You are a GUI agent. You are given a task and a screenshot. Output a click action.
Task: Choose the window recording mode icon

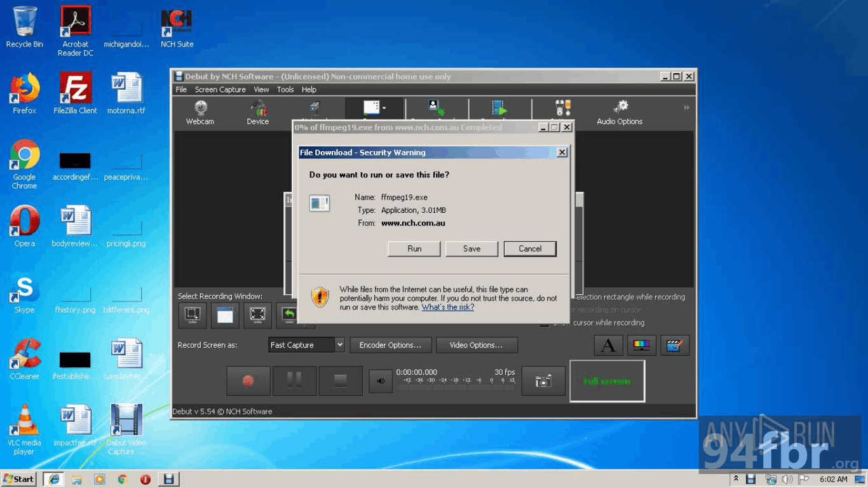(225, 315)
